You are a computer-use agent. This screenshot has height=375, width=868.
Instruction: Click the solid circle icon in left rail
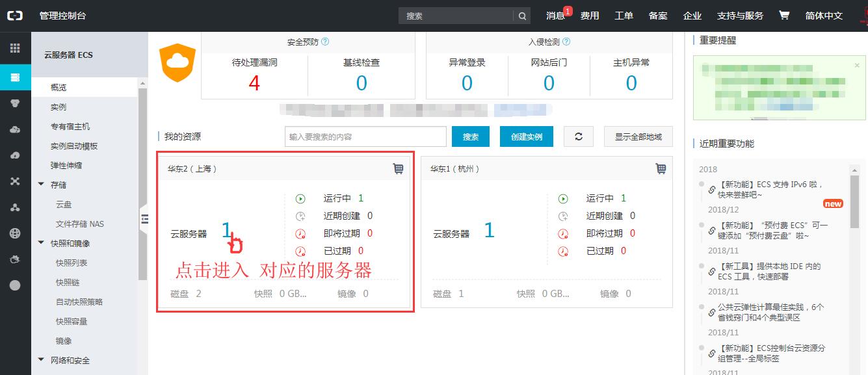(15, 285)
